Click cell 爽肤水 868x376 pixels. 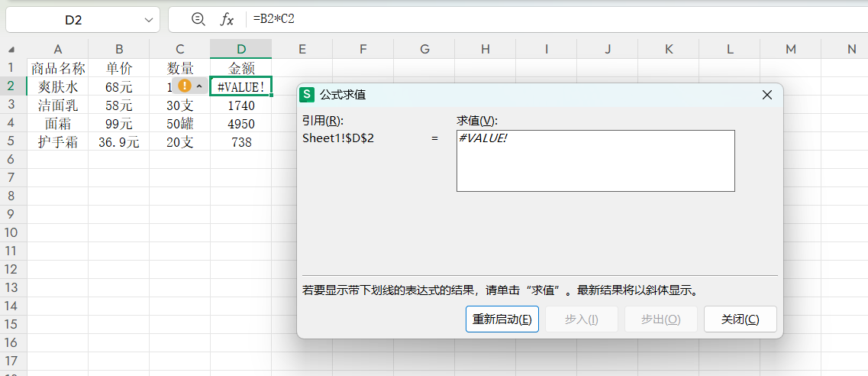coord(57,86)
